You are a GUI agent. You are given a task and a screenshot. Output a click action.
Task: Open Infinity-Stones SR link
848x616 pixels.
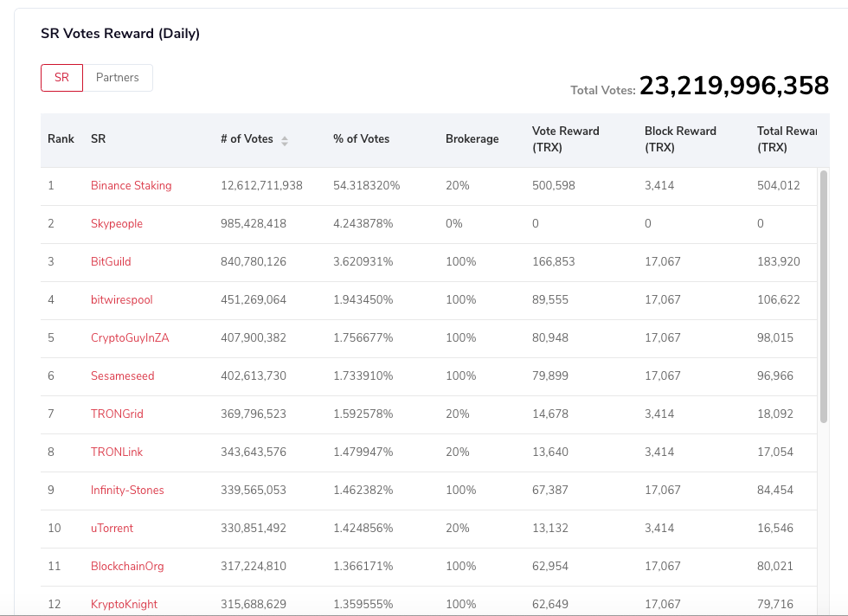pyautogui.click(x=127, y=490)
